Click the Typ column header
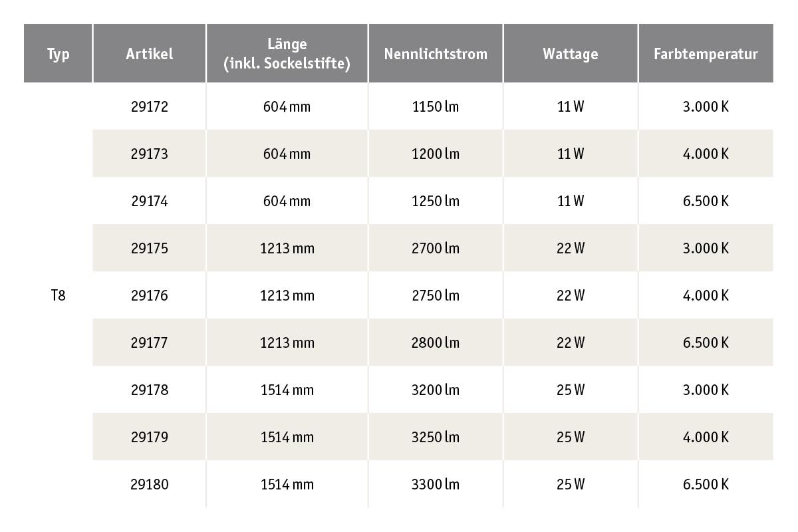Screen dimensions: 798x532 coord(58,54)
